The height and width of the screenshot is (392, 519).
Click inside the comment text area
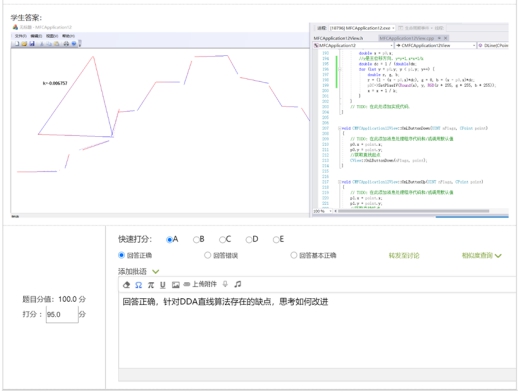coord(317,330)
